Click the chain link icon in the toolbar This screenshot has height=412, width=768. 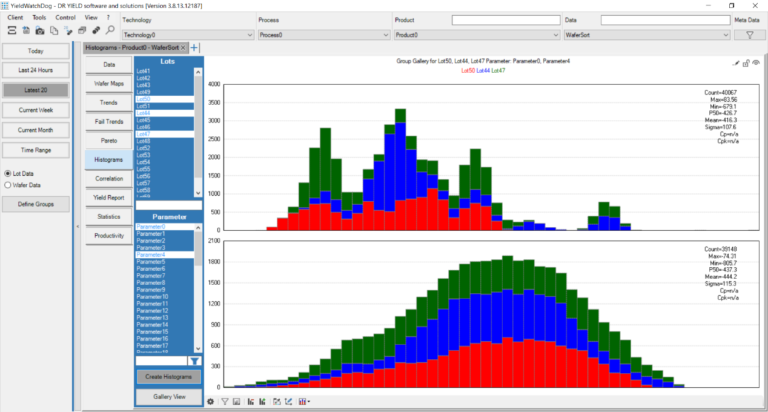coord(96,30)
